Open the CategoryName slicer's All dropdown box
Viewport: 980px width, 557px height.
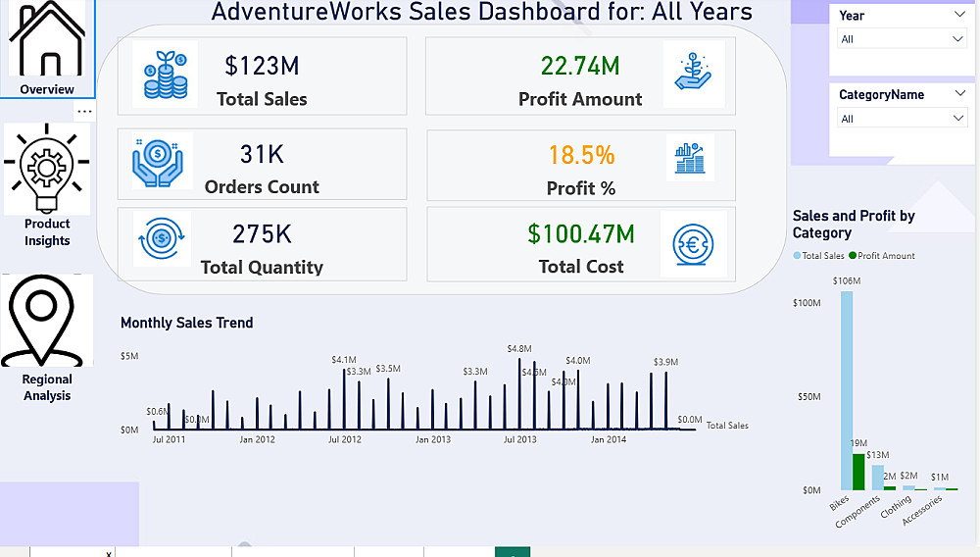pos(903,119)
